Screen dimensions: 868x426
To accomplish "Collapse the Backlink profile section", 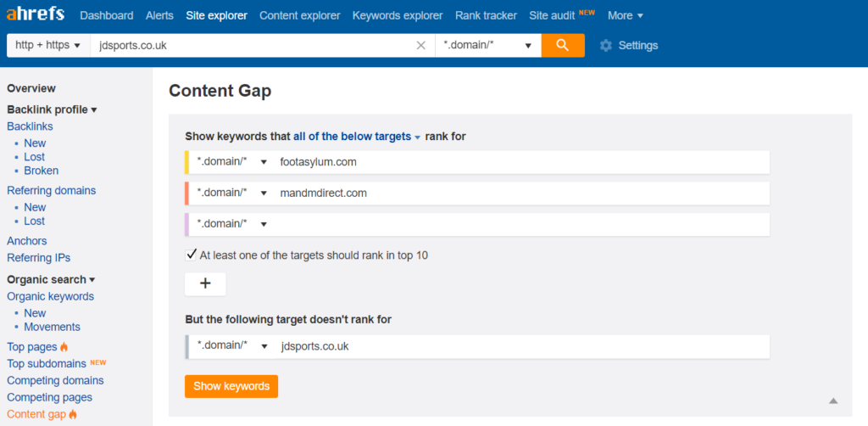I will pyautogui.click(x=52, y=109).
